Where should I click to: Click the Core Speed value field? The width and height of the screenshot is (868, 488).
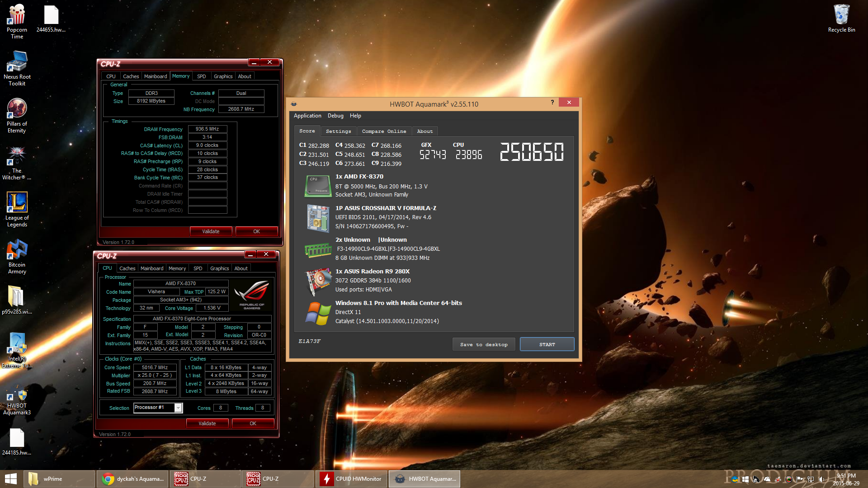pyautogui.click(x=155, y=367)
